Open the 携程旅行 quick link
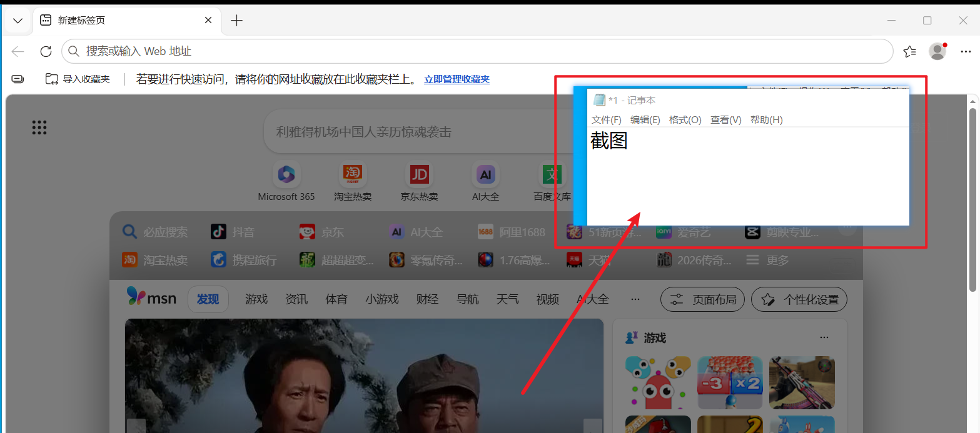The width and height of the screenshot is (980, 433). tap(243, 260)
